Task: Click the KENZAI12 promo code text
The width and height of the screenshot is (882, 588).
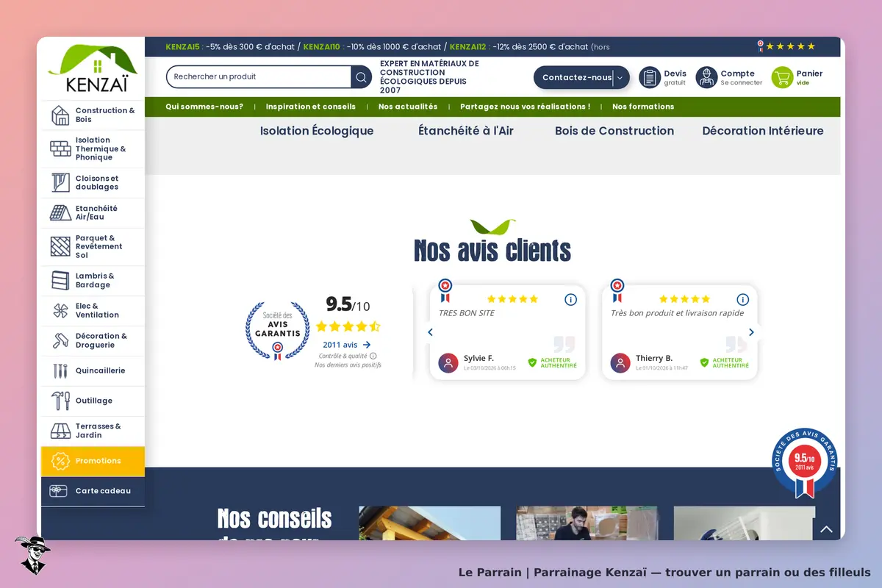Action: tap(467, 47)
